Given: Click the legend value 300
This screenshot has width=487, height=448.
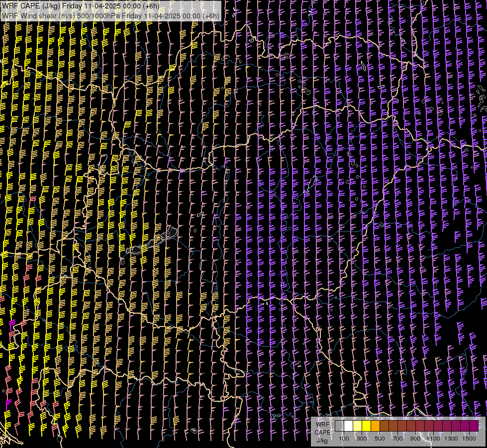Looking at the screenshot, I should [362, 439].
